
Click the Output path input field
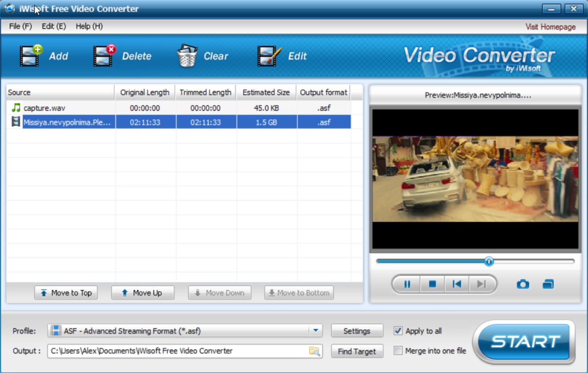[x=185, y=351]
